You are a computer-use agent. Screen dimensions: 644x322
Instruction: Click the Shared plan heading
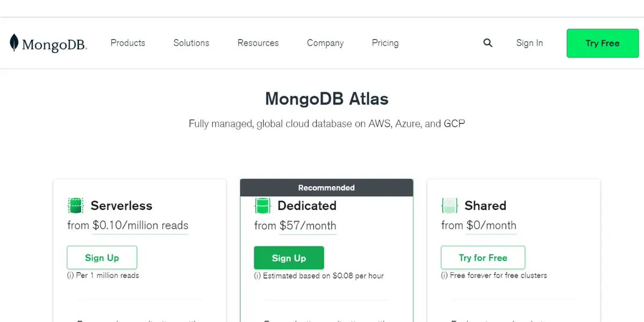pos(485,206)
